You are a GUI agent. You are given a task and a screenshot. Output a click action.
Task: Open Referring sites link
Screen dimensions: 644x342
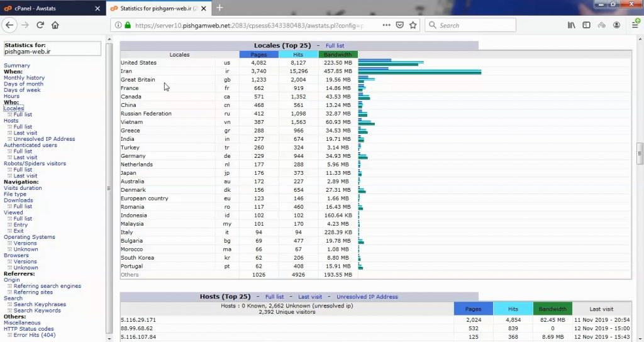click(33, 292)
